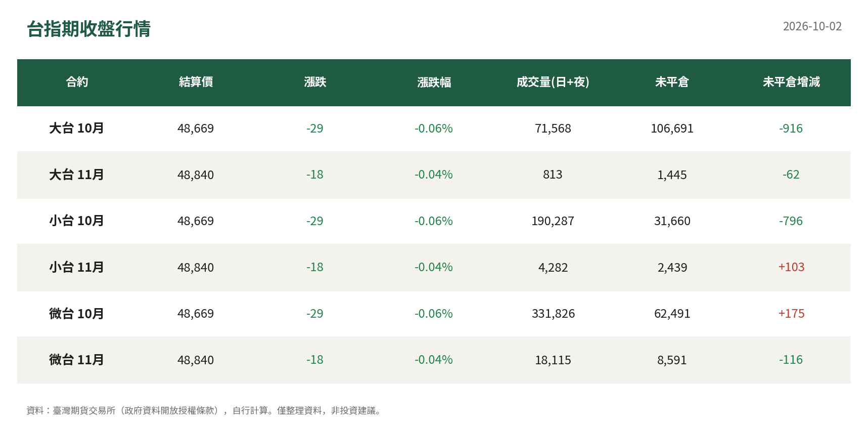Click the open interest change -916
868x426 pixels.
pos(791,129)
